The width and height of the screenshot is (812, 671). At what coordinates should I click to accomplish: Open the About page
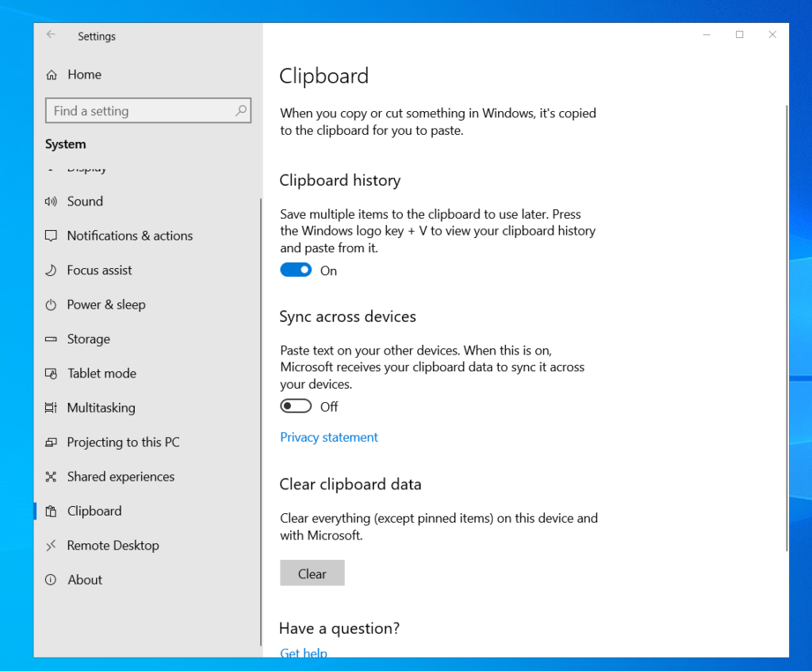(x=84, y=580)
